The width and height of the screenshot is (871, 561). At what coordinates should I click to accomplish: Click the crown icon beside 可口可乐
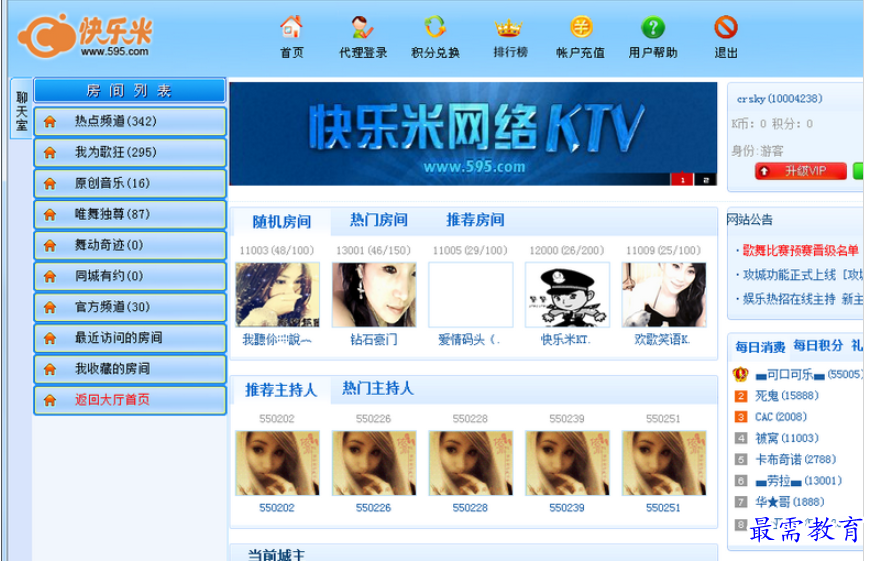click(x=740, y=374)
